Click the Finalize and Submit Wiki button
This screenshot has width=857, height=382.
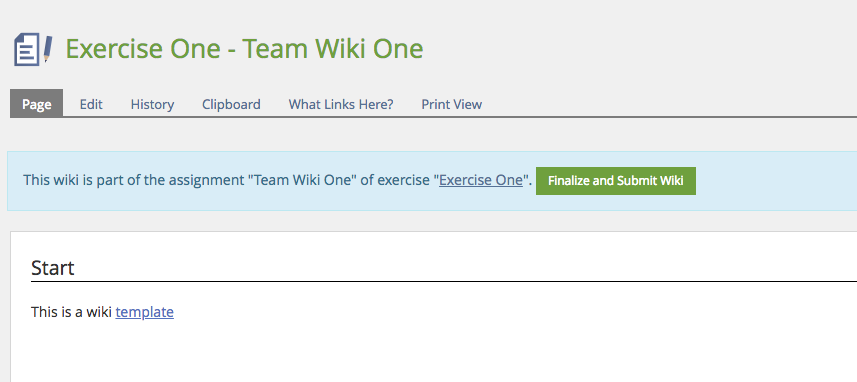pos(615,181)
